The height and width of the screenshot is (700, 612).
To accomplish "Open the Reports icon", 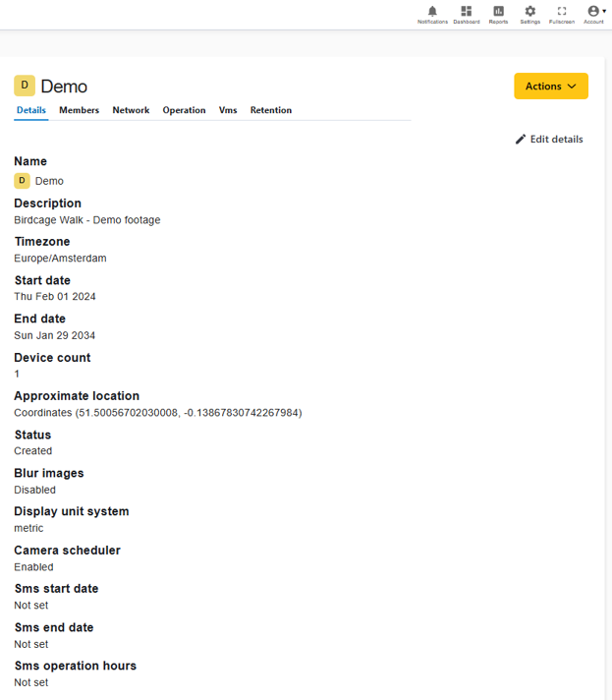I will 498,11.
